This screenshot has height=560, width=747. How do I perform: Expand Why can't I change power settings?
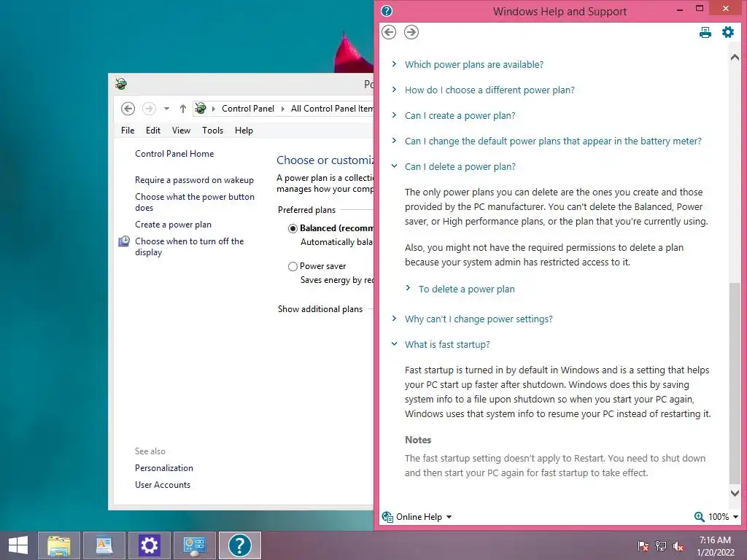pos(479,319)
